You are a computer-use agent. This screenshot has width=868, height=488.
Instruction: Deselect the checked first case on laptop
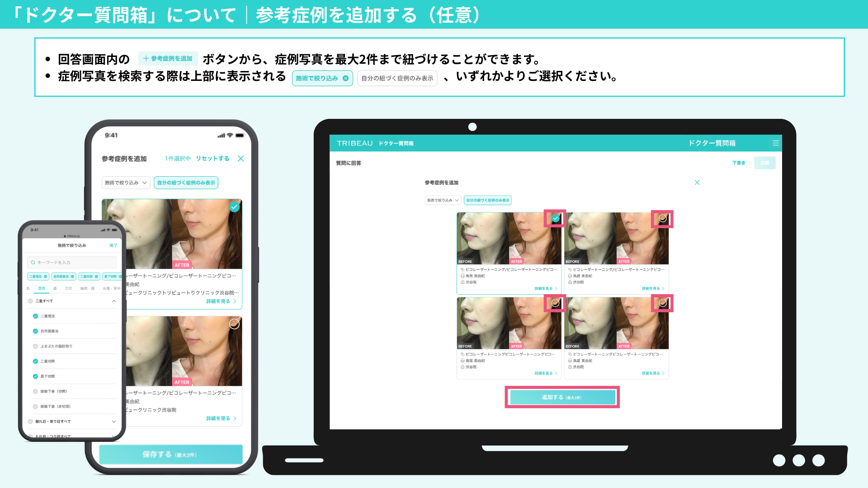[556, 218]
